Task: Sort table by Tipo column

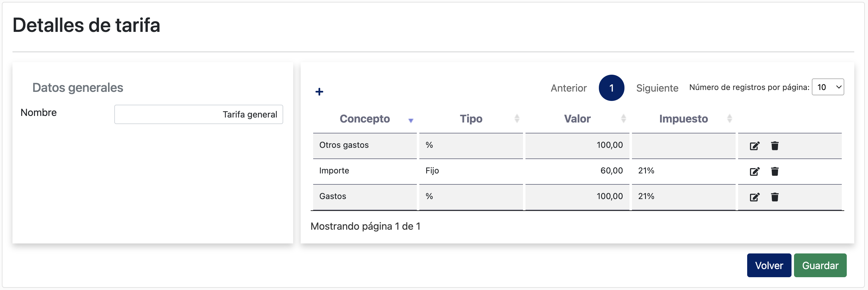Action: 471,119
